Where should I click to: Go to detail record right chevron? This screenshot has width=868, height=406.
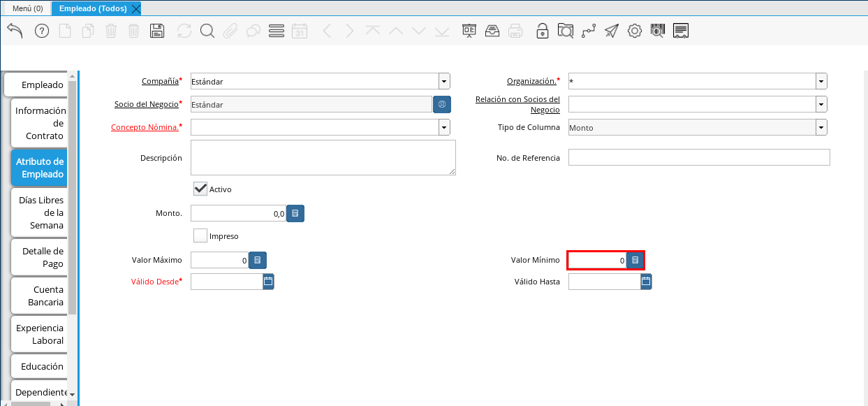coord(350,31)
